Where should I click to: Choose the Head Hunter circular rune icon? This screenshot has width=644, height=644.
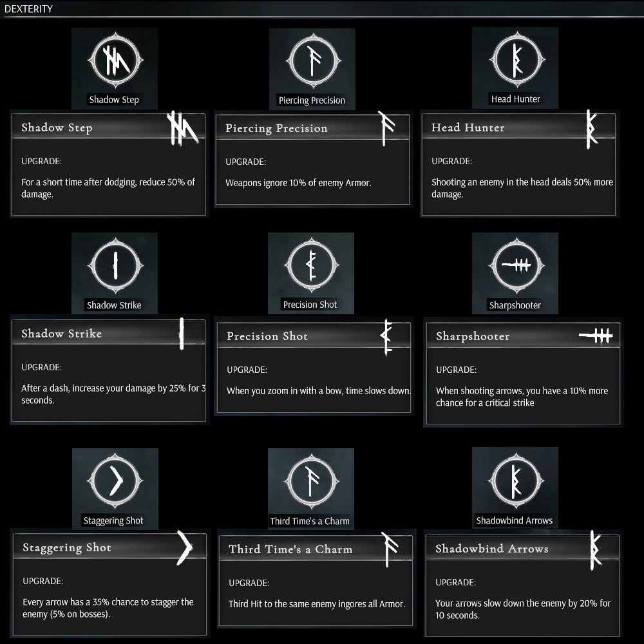pyautogui.click(x=515, y=61)
